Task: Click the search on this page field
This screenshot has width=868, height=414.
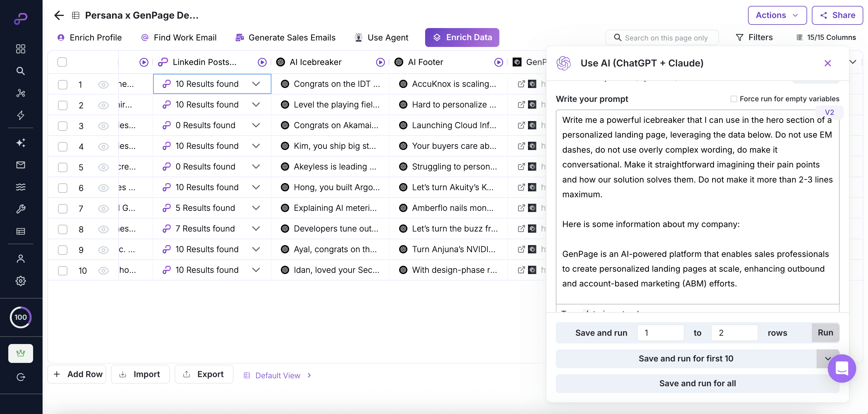Action: 665,38
